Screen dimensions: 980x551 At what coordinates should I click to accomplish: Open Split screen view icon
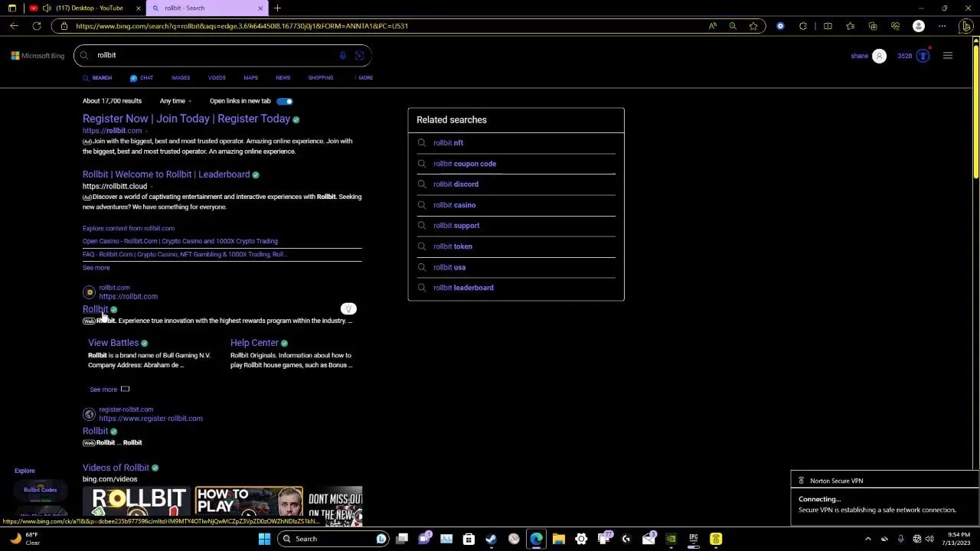(828, 26)
